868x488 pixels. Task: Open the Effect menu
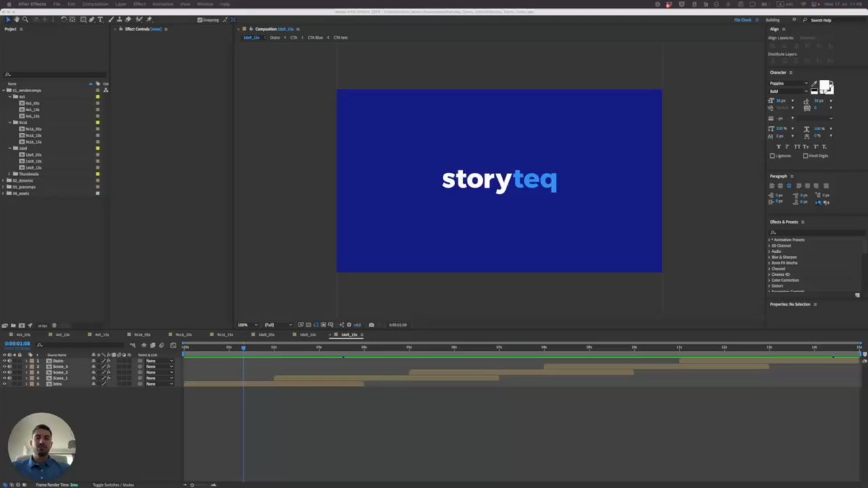[x=139, y=4]
